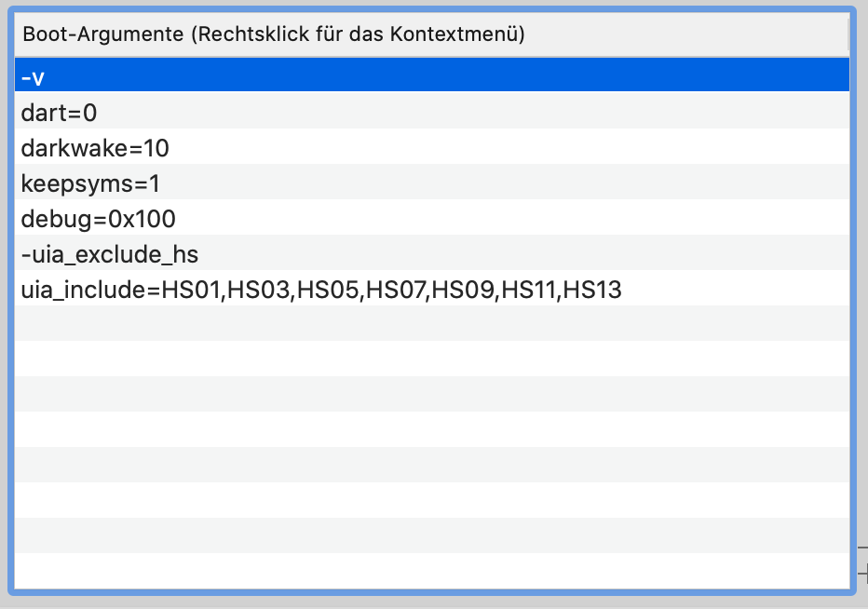Click the divider at the header's right edge
The image size is (868, 609).
click(x=848, y=35)
